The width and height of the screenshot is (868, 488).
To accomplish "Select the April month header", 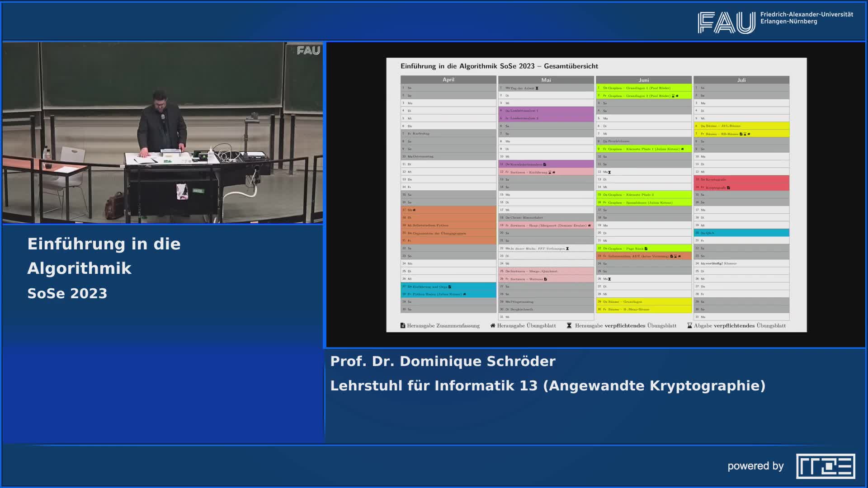I will pyautogui.click(x=448, y=80).
